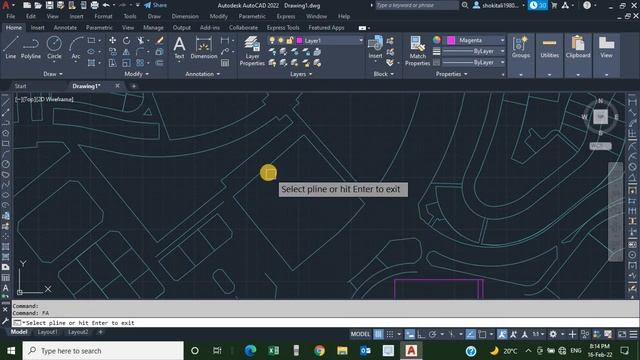The width and height of the screenshot is (640, 360).
Task: Click the Share button
Action: pos(156,5)
